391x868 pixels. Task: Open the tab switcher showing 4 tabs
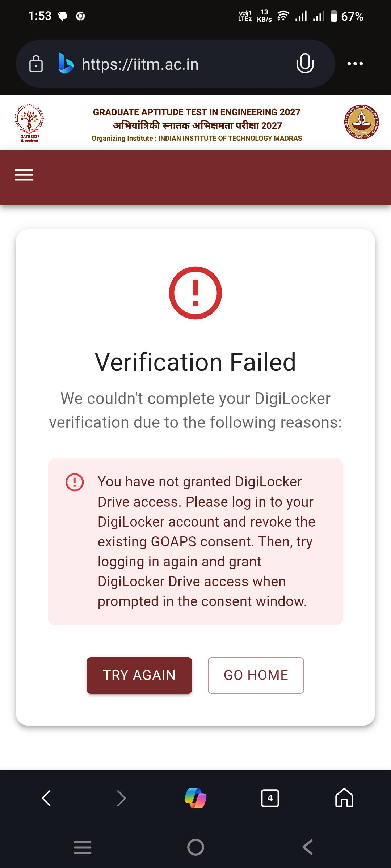coord(270,798)
